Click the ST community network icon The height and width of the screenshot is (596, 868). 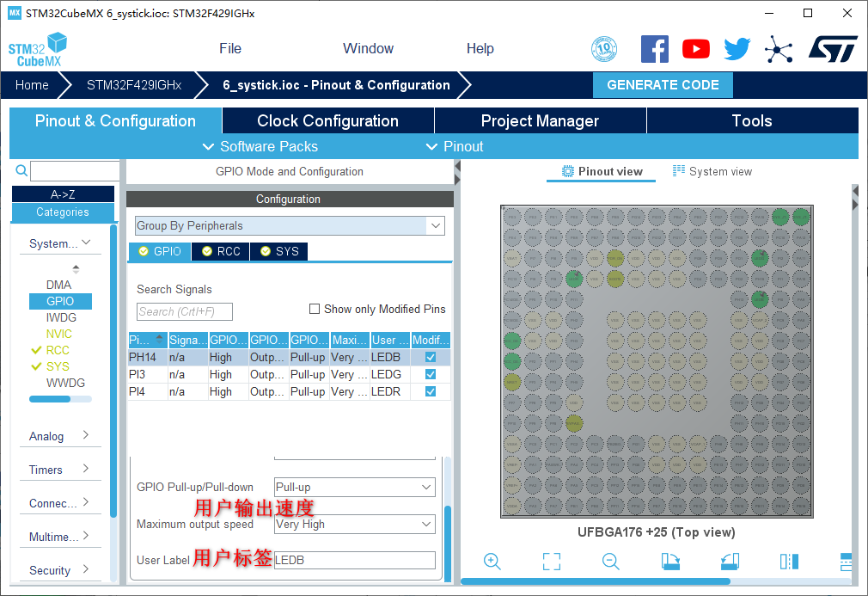[x=779, y=49]
